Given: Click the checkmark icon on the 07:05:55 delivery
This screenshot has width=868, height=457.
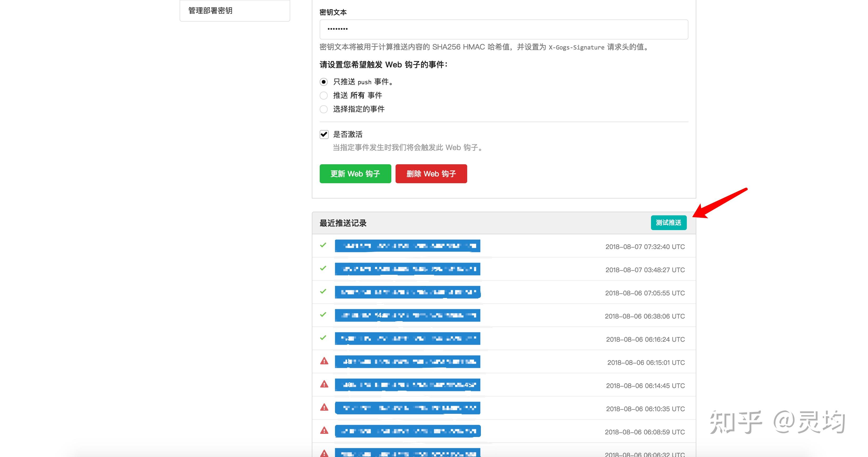Looking at the screenshot, I should (323, 292).
